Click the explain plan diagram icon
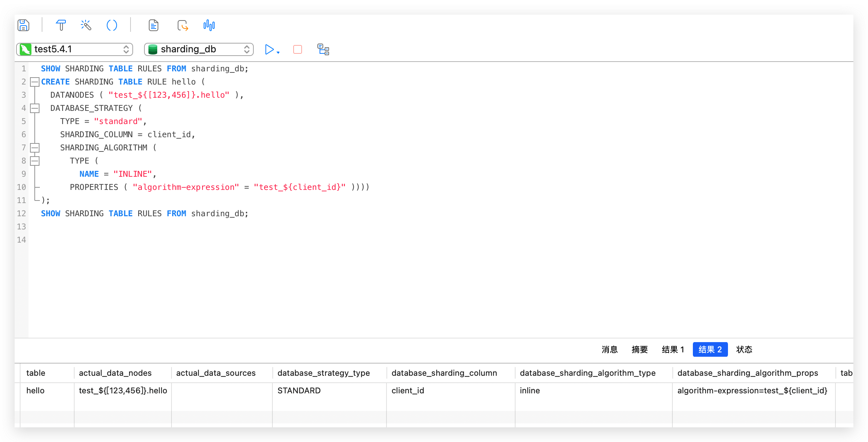 pyautogui.click(x=322, y=49)
